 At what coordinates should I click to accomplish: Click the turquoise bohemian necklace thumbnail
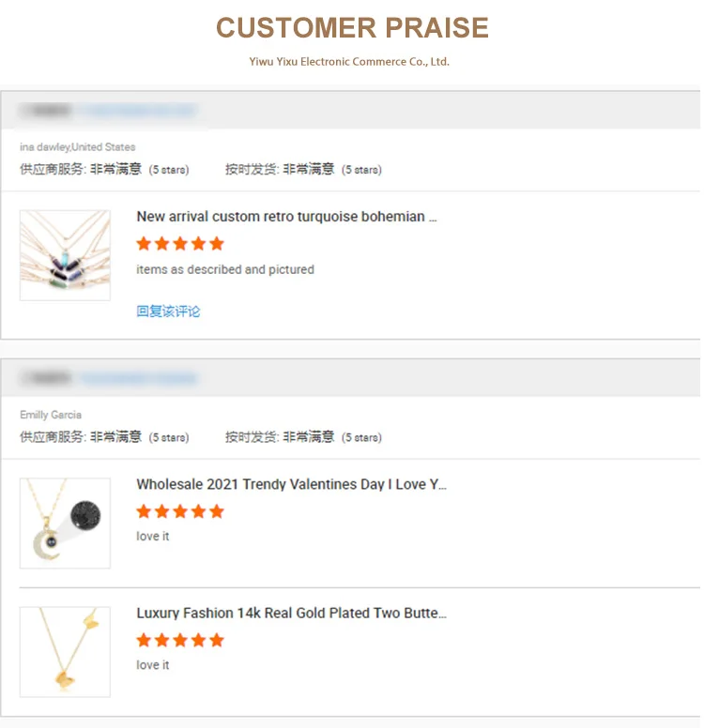click(x=65, y=255)
